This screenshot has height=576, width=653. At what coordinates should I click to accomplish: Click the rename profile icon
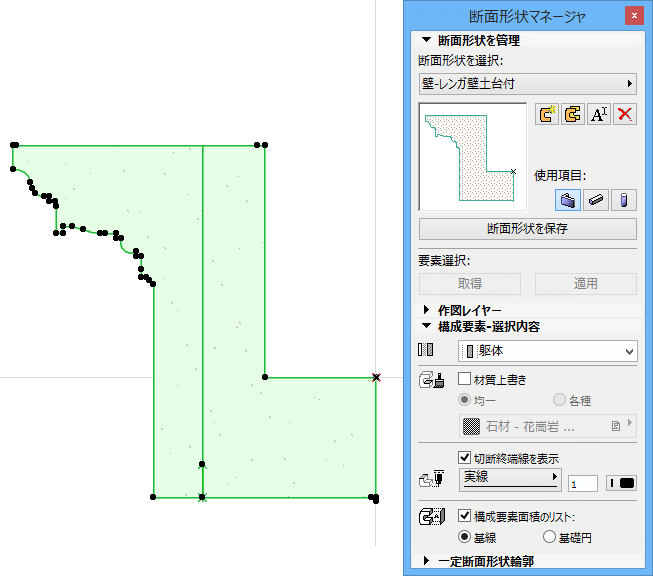point(599,114)
